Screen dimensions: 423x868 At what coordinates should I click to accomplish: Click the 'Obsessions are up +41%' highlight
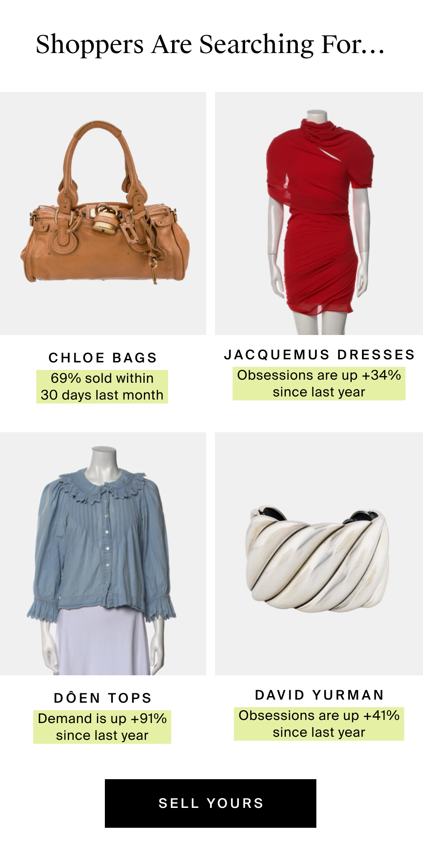tap(319, 723)
